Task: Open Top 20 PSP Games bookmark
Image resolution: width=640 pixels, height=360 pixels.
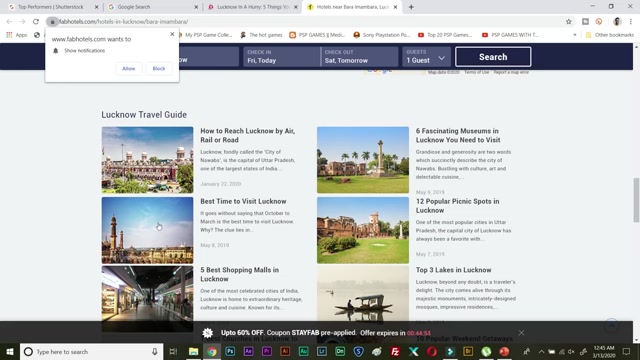Action: click(444, 35)
